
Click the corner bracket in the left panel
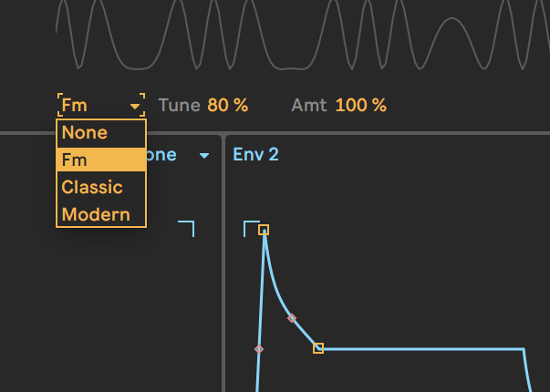(188, 226)
